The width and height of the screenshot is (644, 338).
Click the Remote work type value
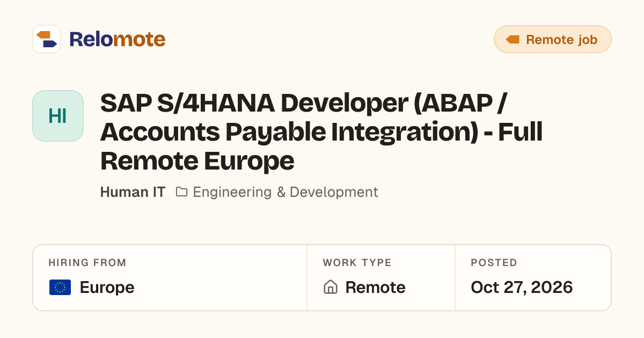pos(375,288)
